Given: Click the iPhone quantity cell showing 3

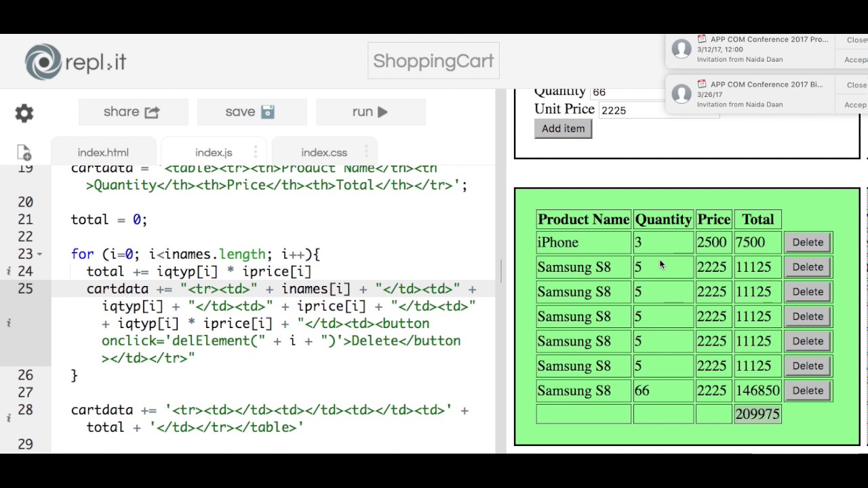Looking at the screenshot, I should tap(663, 243).
